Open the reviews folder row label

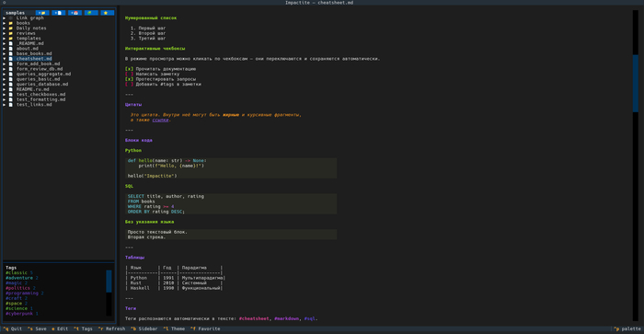[26, 33]
